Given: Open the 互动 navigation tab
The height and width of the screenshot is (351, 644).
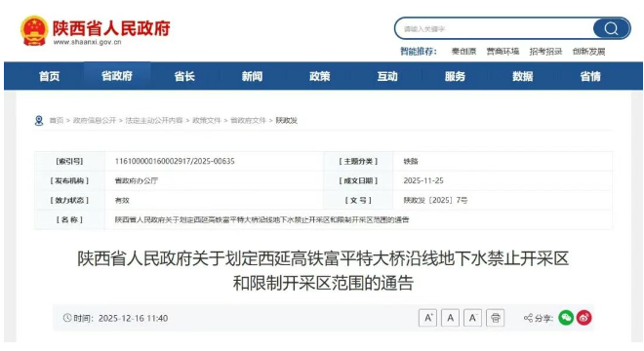Looking at the screenshot, I should point(387,76).
